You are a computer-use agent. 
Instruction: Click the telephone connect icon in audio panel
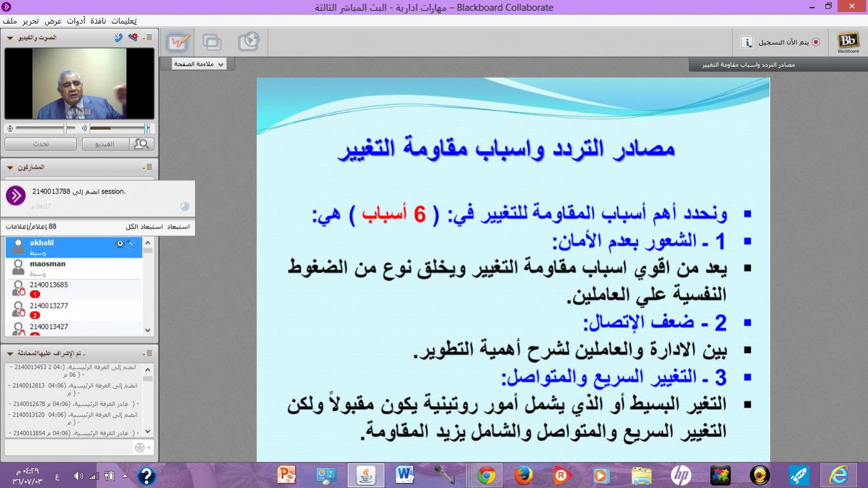click(x=118, y=38)
